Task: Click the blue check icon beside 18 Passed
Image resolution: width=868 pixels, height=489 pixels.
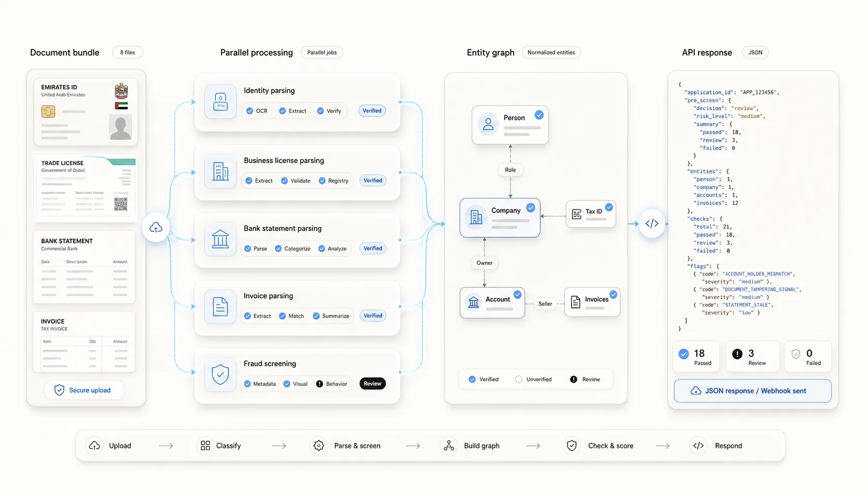Action: (x=684, y=354)
